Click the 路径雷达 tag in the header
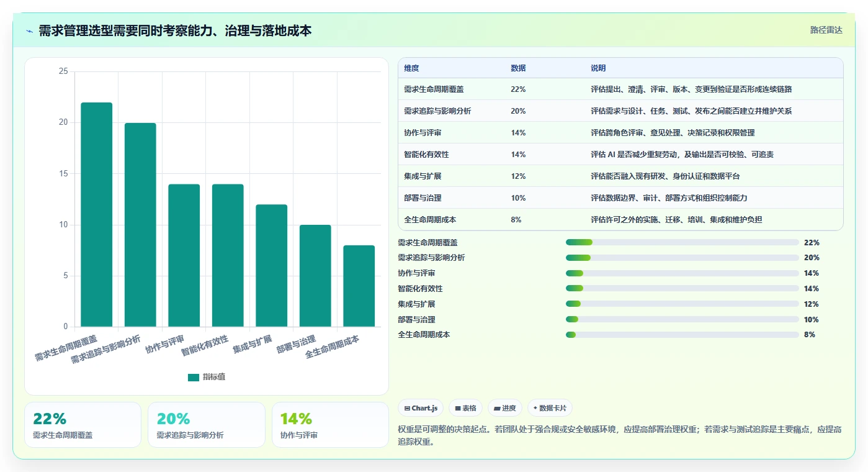The height and width of the screenshot is (472, 868). tap(826, 30)
